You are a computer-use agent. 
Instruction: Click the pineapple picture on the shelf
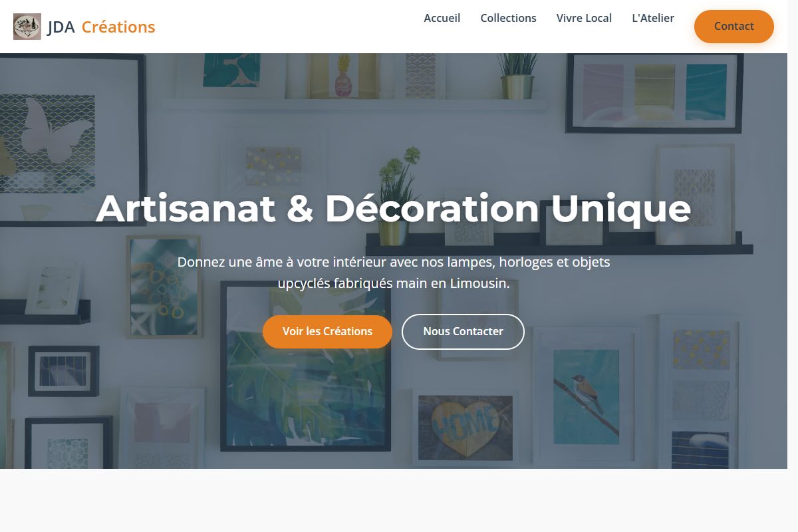point(343,76)
